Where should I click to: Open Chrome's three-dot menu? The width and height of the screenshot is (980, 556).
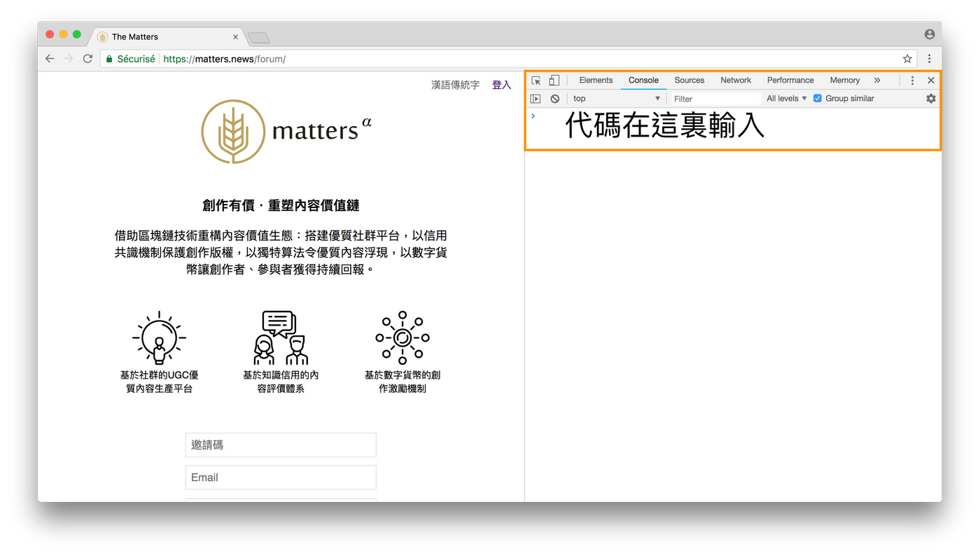click(930, 59)
